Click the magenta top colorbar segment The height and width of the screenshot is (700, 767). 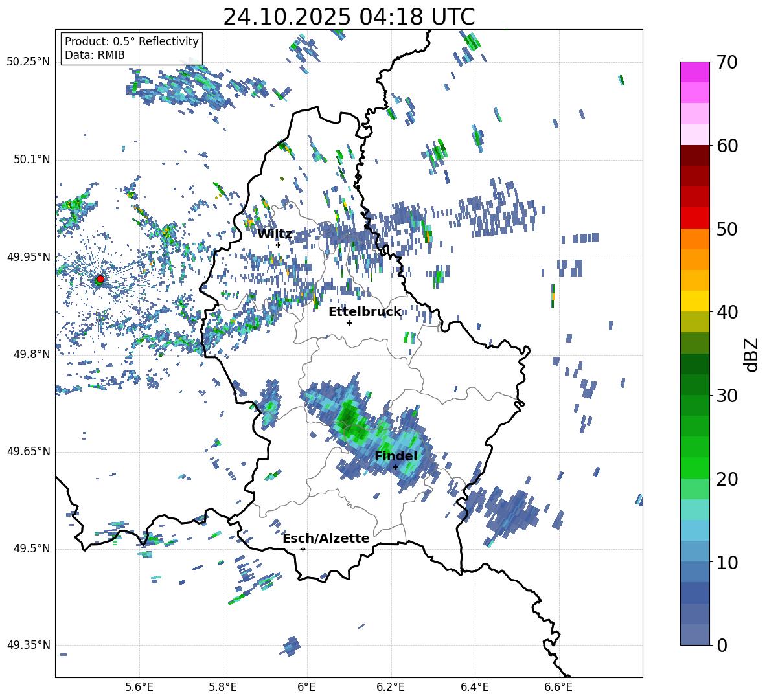pos(694,72)
